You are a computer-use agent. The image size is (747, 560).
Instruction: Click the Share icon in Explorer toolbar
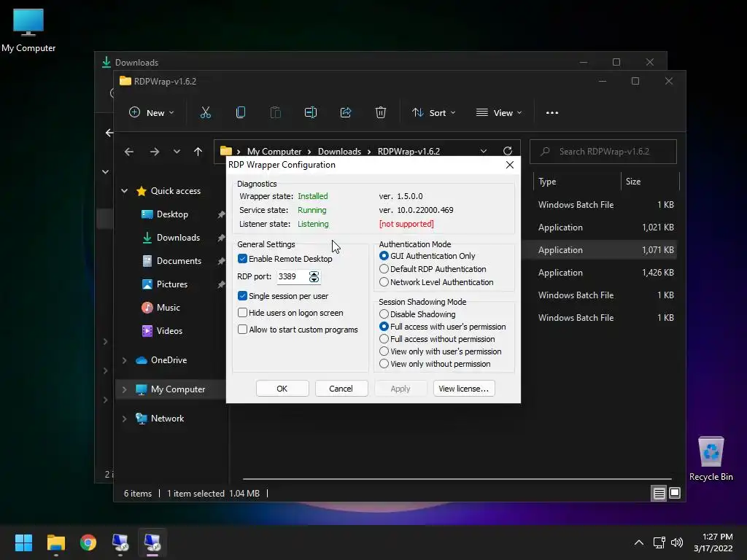pos(346,113)
